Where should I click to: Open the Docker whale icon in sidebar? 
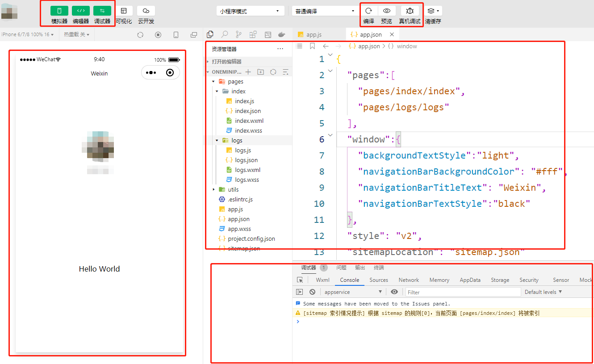tap(282, 34)
